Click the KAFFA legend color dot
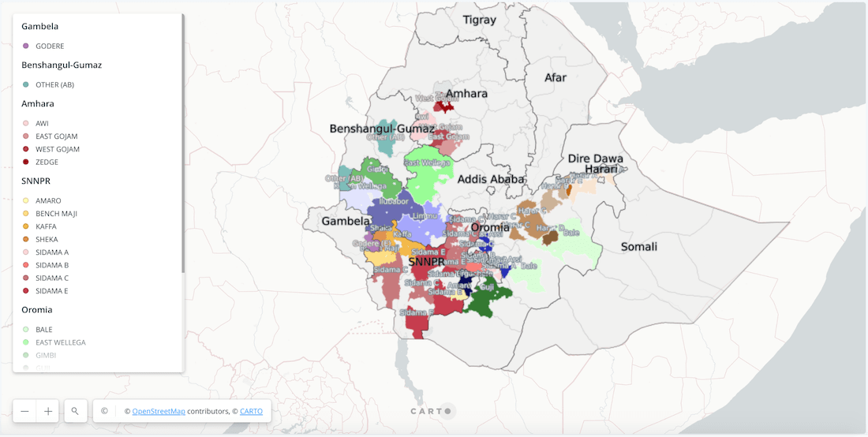Screen dimensions: 868x437 (25, 226)
